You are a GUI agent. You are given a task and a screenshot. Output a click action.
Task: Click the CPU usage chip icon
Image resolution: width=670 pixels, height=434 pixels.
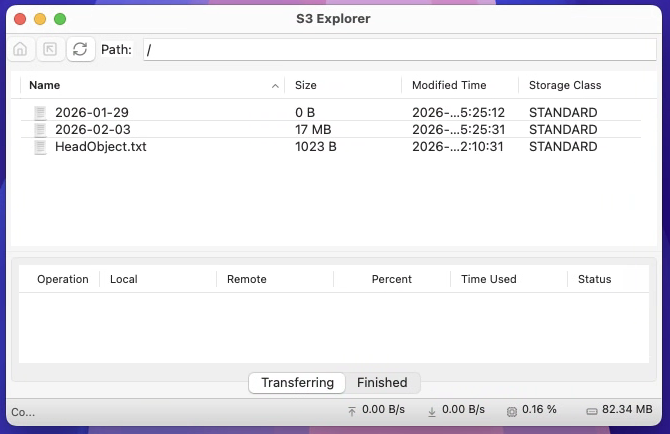pyautogui.click(x=511, y=411)
